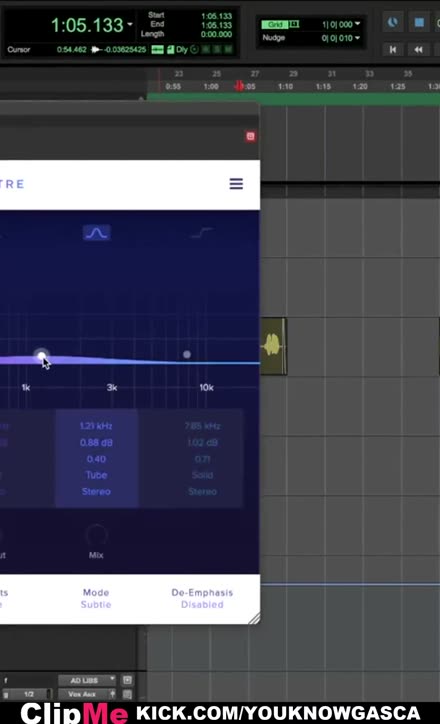Screen dimensions: 440x724
Task: Toggle the Dly delay compensation indicator
Action: click(181, 49)
